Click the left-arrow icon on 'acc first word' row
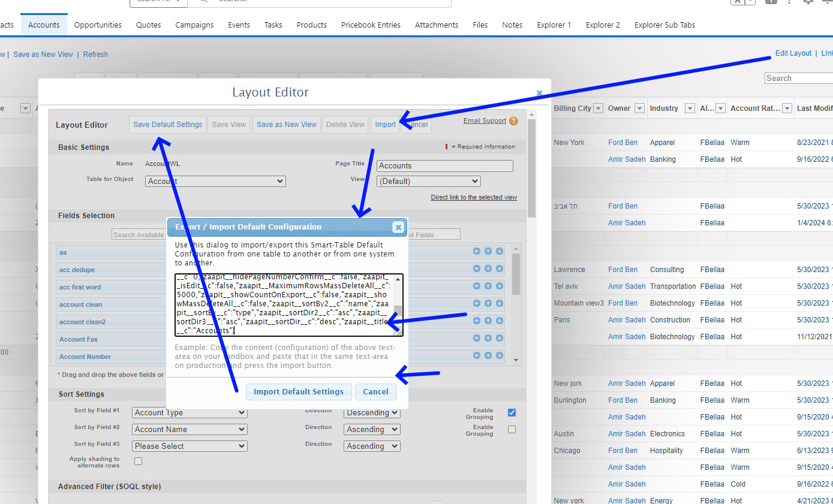 pos(477,286)
